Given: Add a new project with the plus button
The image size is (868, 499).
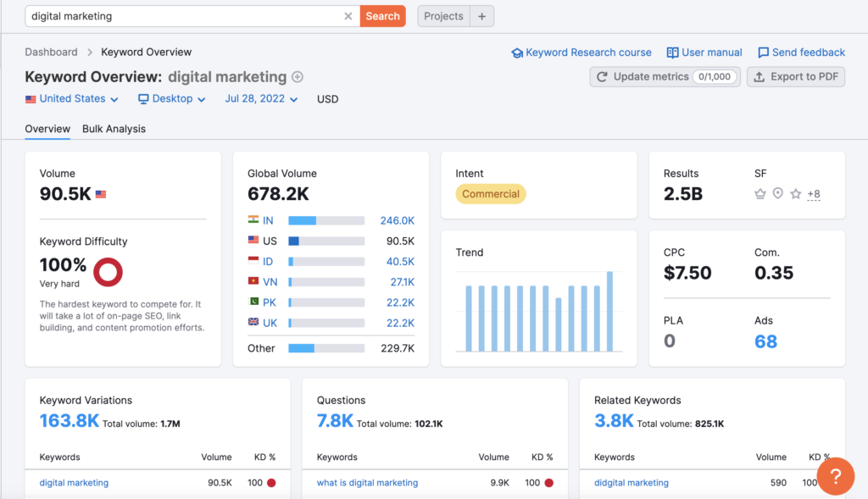Looking at the screenshot, I should tap(482, 16).
